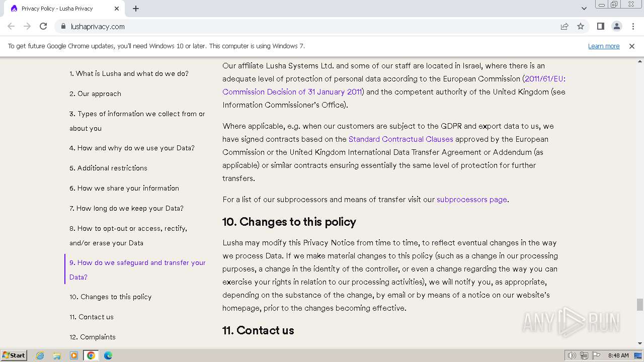This screenshot has width=644, height=362.
Task: Select How do we safeguard Data item
Action: [x=137, y=269]
